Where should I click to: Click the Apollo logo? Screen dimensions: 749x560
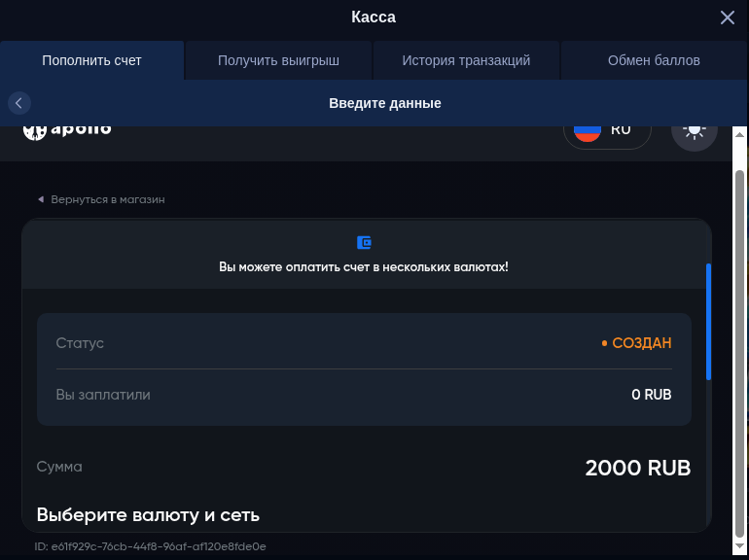point(67,130)
